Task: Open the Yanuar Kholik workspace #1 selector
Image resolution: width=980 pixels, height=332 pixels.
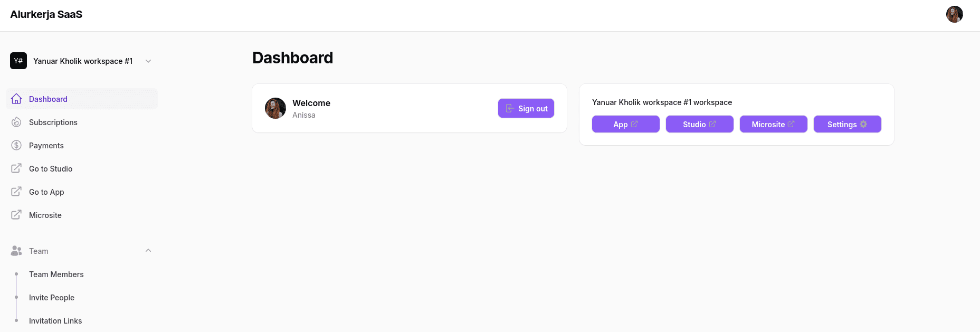Action: pyautogui.click(x=83, y=61)
